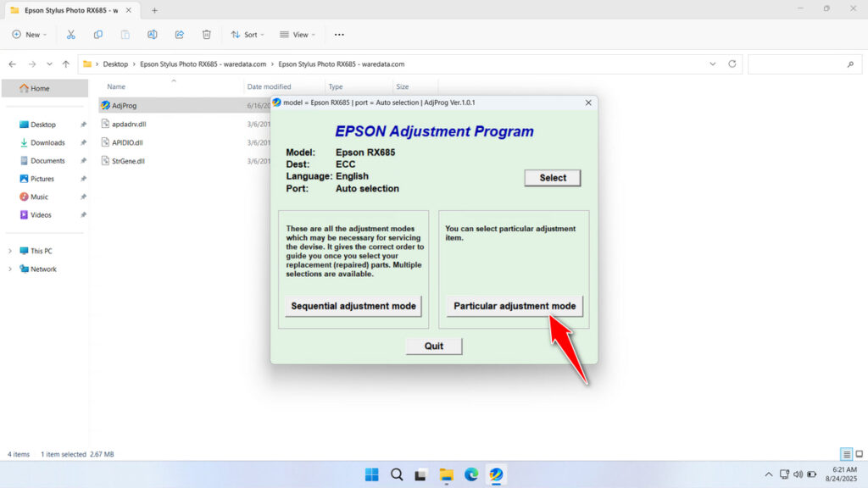
Task: Click the Select button for model settings
Action: (x=553, y=178)
